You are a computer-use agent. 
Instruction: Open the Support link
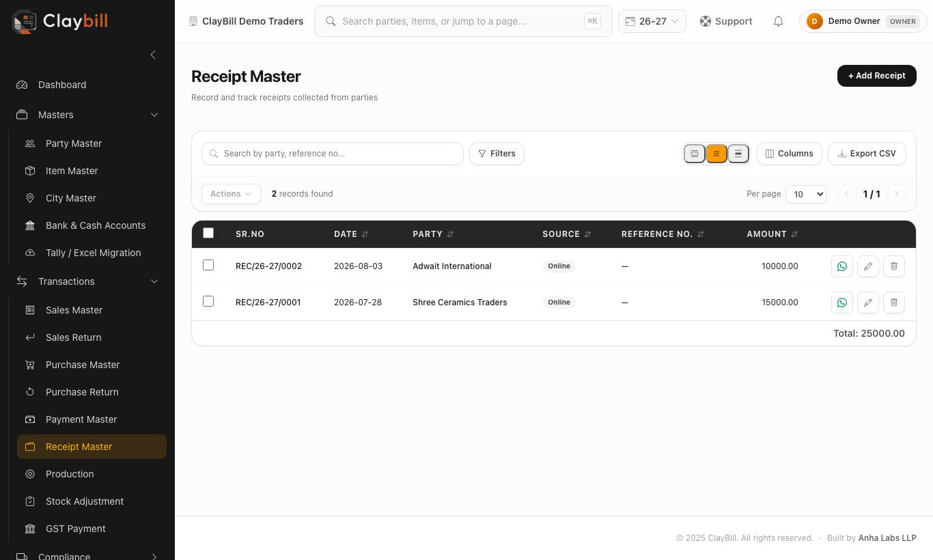tap(726, 21)
